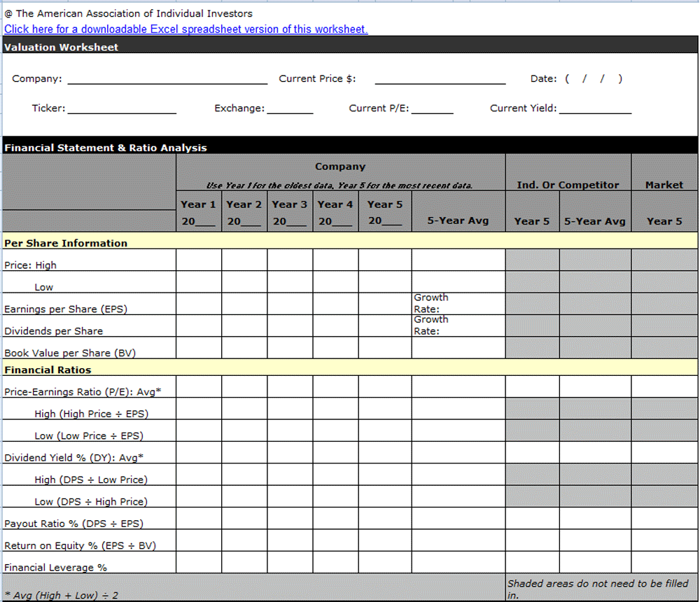Select the Per Share Information section row
Image resolution: width=700 pixels, height=602 pixels.
coord(350,241)
